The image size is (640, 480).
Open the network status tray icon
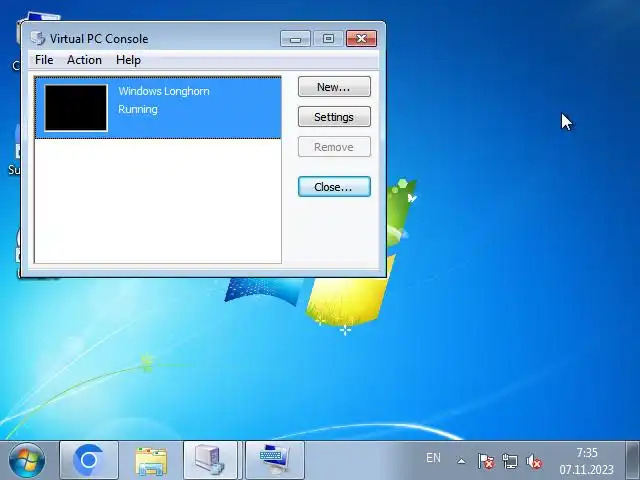510,462
